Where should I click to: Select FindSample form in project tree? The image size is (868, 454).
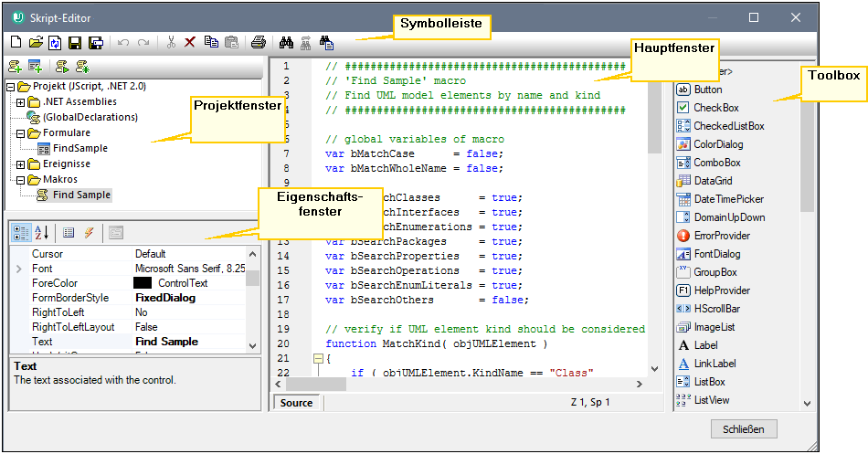[79, 148]
